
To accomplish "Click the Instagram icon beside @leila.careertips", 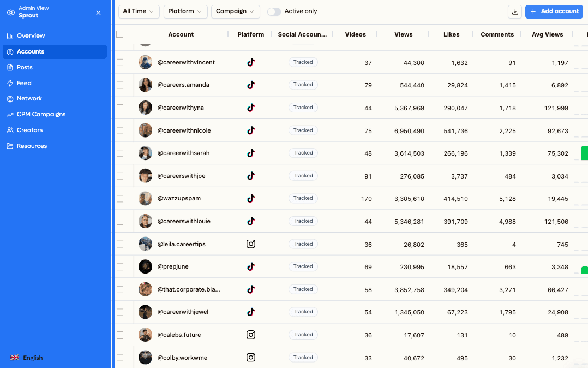I will 250,244.
